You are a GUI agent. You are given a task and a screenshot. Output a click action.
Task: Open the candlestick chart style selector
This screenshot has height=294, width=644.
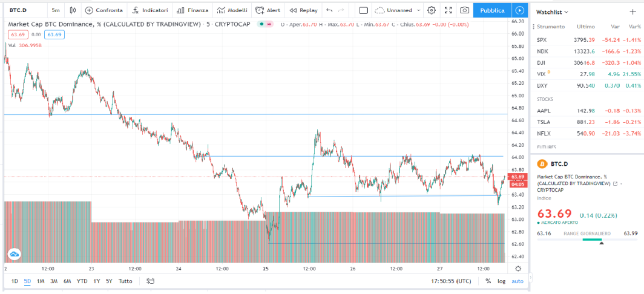pyautogui.click(x=73, y=10)
